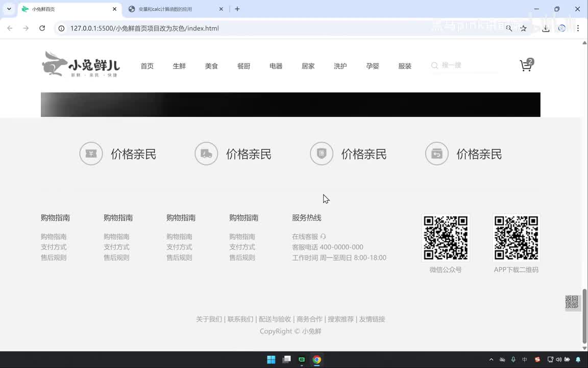Open the shopping cart icon
This screenshot has width=588, height=368.
point(526,66)
